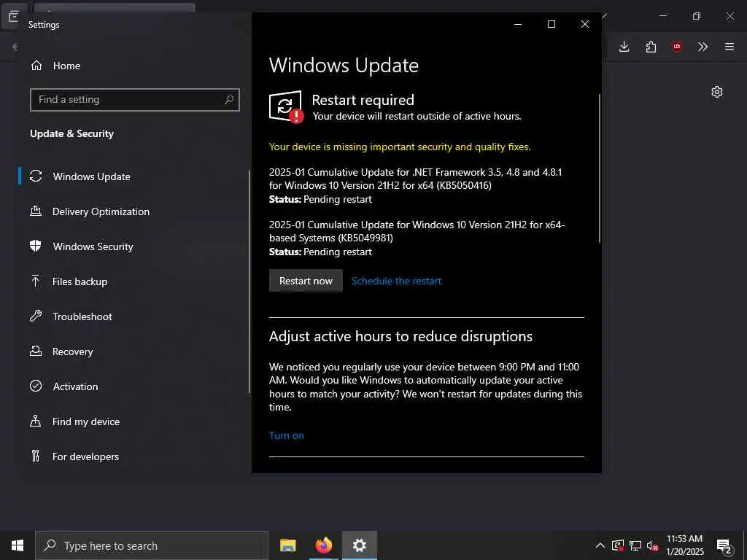The width and height of the screenshot is (747, 560).
Task: Click the uBlock Origin toolbar icon
Action: [x=677, y=47]
